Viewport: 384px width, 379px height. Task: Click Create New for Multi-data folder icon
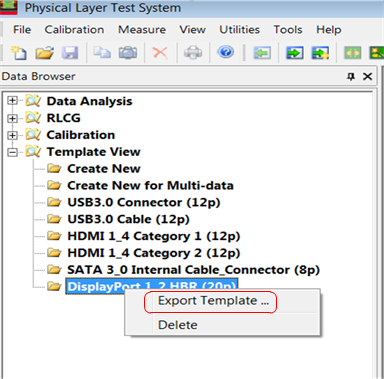(54, 185)
